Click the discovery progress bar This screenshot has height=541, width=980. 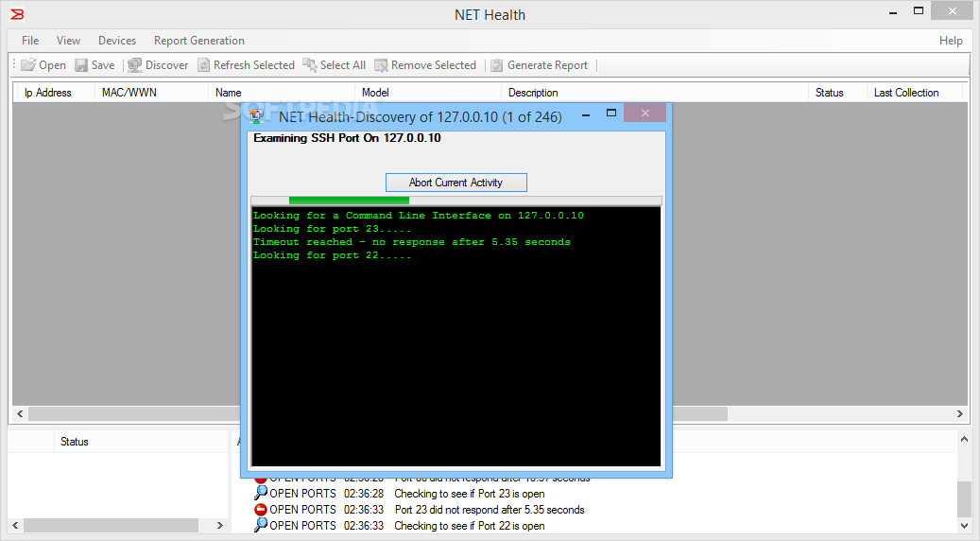coord(456,201)
